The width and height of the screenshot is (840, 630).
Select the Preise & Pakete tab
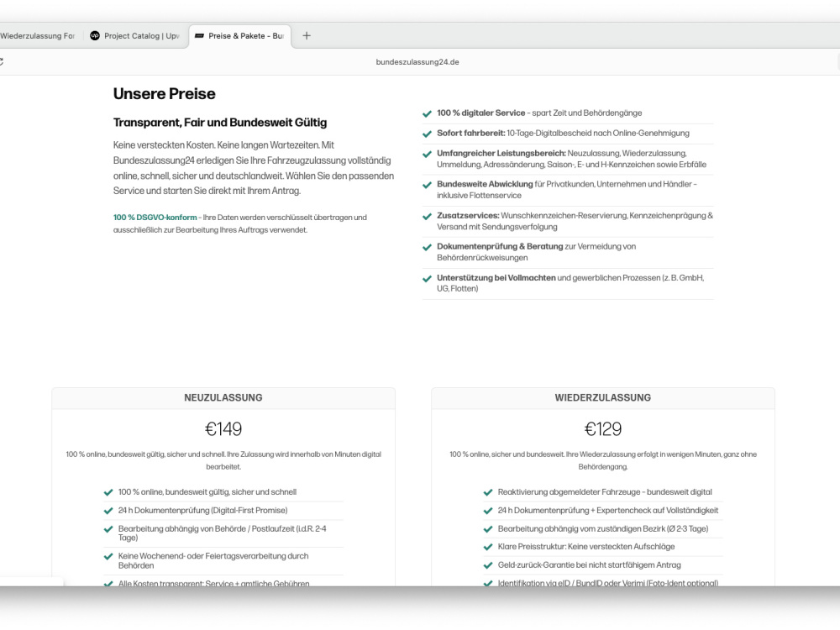240,36
